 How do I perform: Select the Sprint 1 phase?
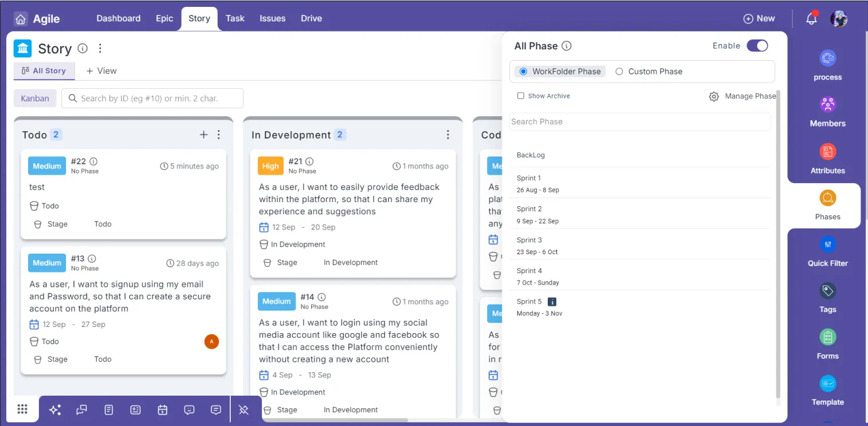coord(640,183)
